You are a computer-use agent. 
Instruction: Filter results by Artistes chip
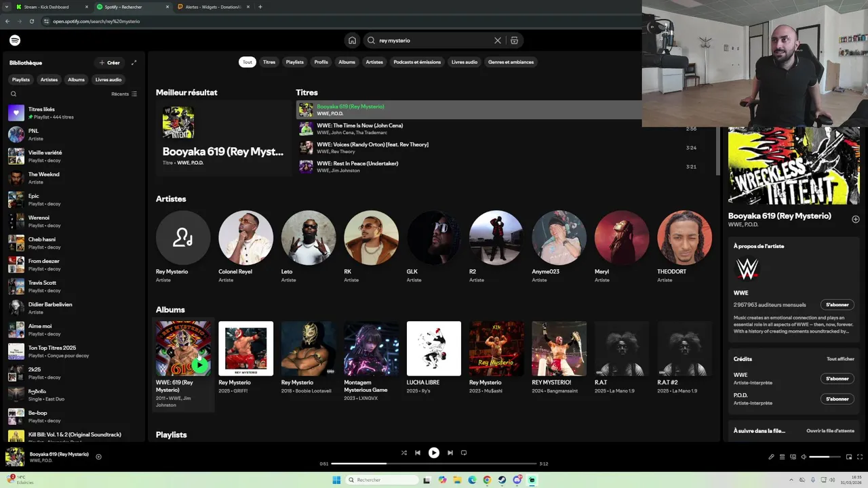tap(374, 62)
